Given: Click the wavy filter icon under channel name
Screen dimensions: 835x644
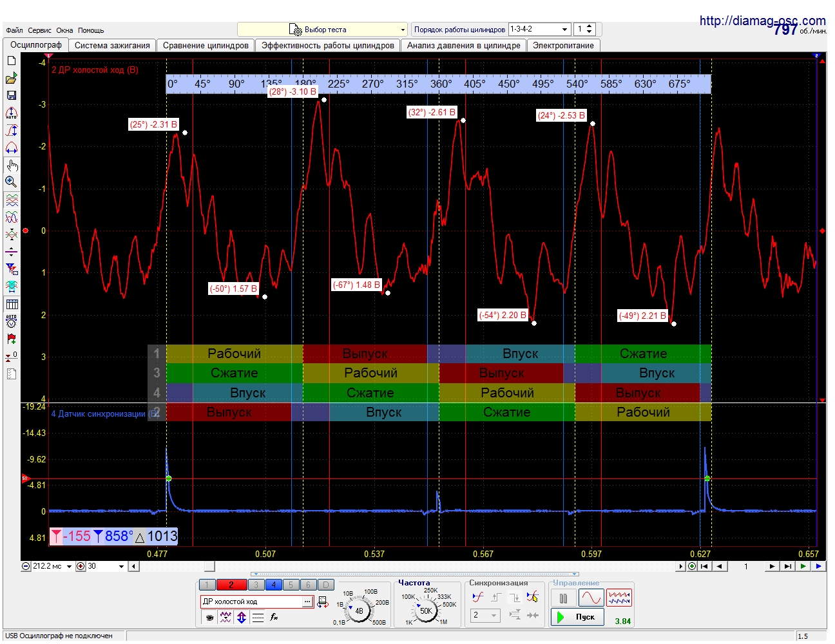Looking at the screenshot, I should tap(226, 617).
